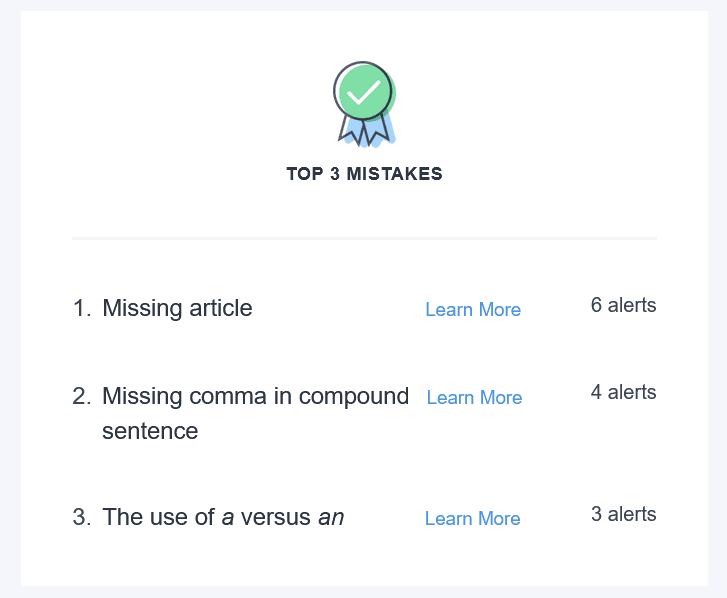Click the green checkmark circle on the badge

pos(363,91)
